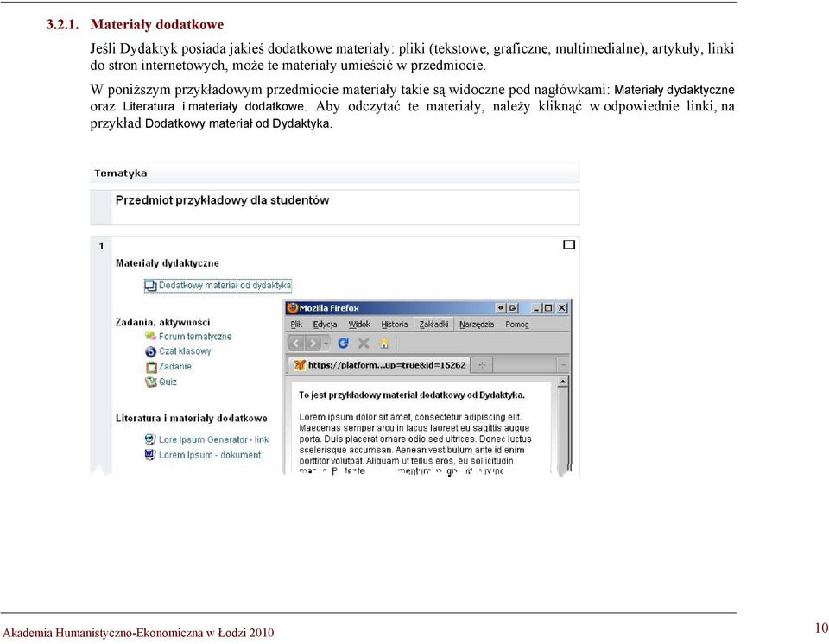The image size is (829, 644).
Task: Close the Mozilla Firefox window
Action: point(561,307)
